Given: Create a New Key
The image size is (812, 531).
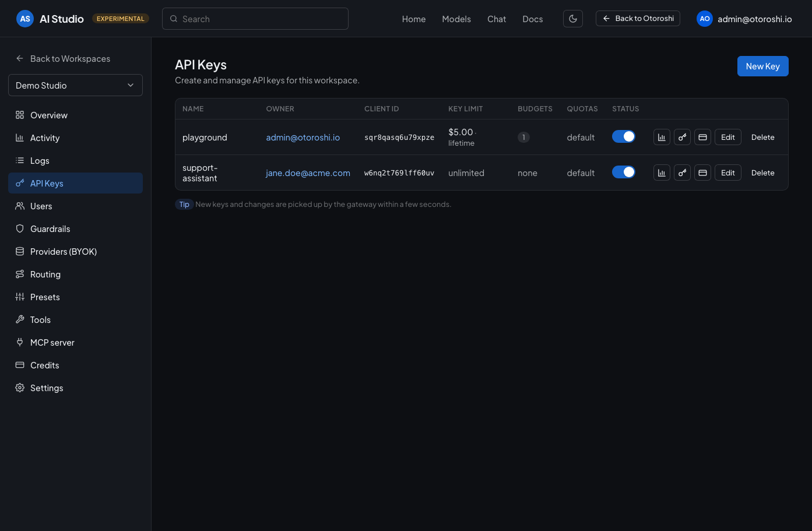Looking at the screenshot, I should tap(762, 66).
